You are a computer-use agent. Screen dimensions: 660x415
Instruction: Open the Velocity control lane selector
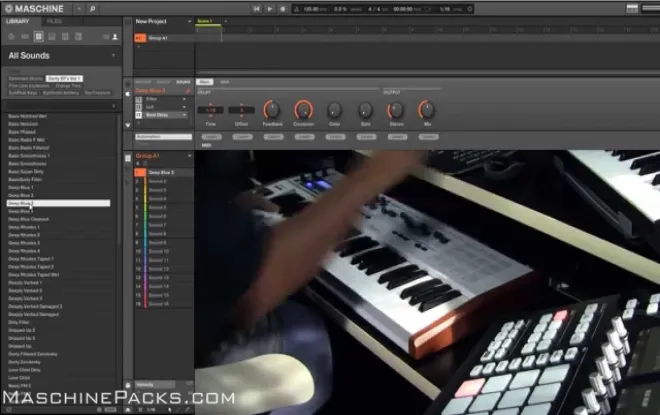155,384
